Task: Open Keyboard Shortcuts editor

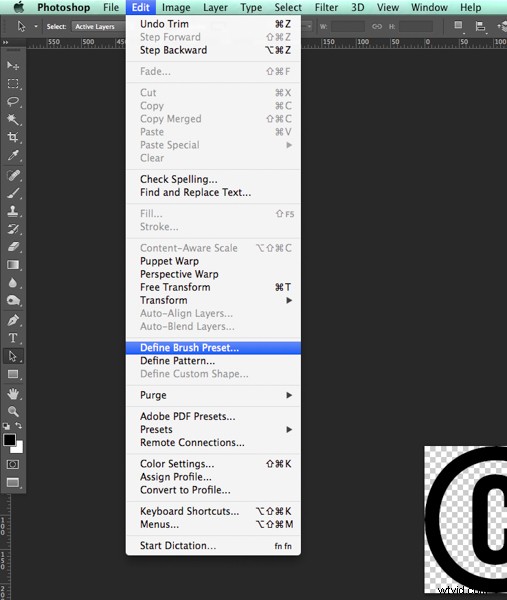Action: [213, 511]
